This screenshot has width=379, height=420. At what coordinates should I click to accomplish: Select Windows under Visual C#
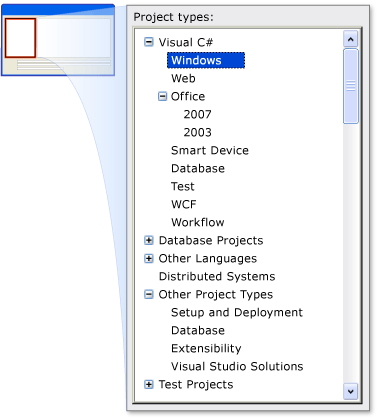pos(206,60)
